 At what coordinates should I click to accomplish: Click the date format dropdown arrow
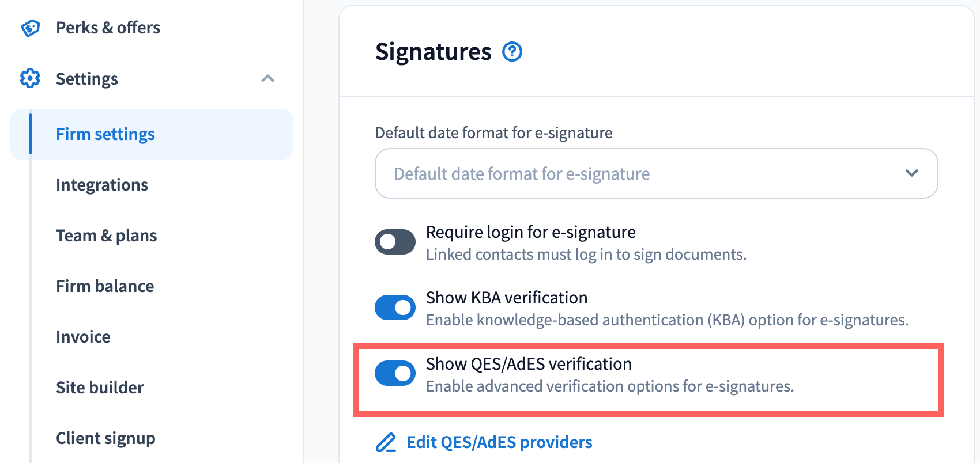(x=911, y=173)
